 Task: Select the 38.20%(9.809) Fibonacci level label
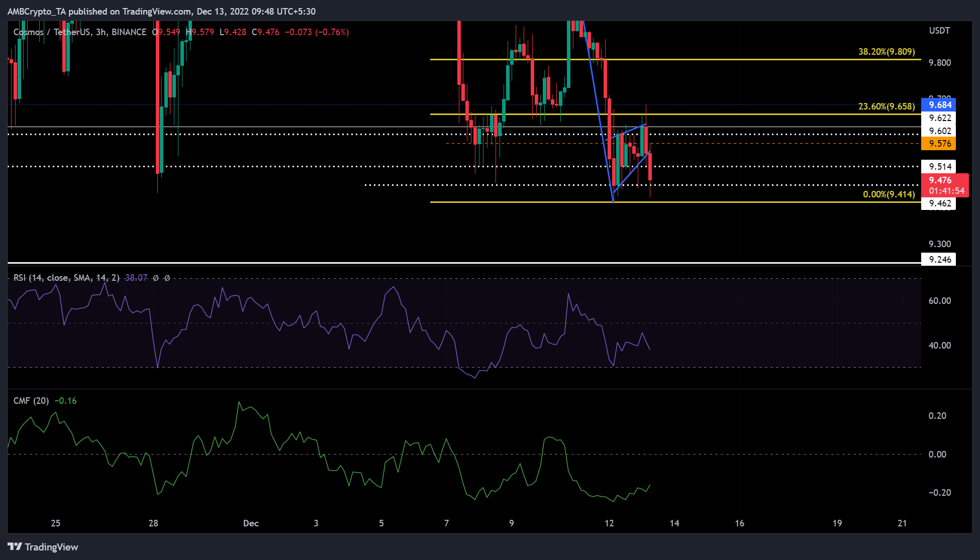pyautogui.click(x=887, y=52)
